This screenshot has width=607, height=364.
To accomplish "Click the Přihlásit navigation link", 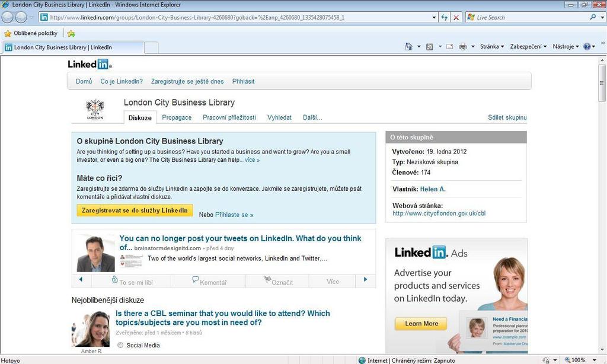I will [x=243, y=81].
